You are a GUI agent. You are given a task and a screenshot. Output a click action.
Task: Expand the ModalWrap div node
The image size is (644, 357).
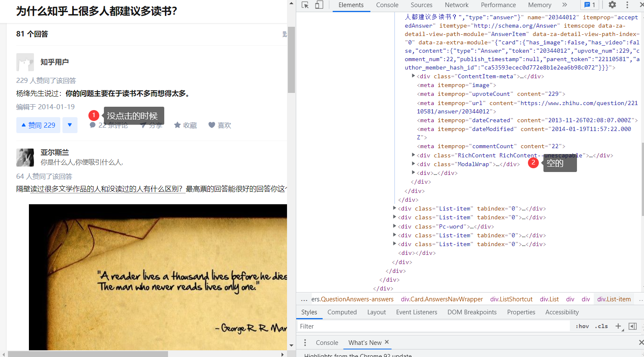coord(413,164)
